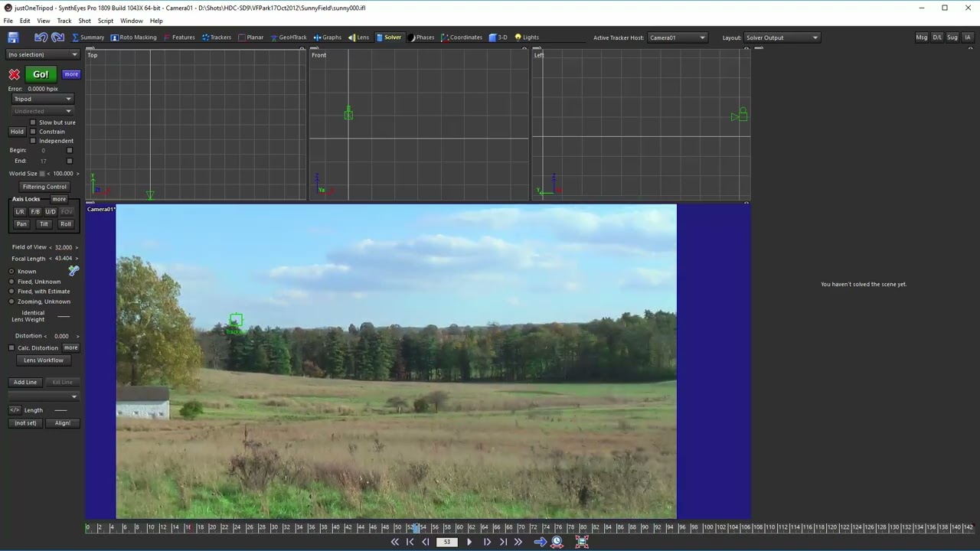
Task: Step forward one frame
Action: [487, 542]
